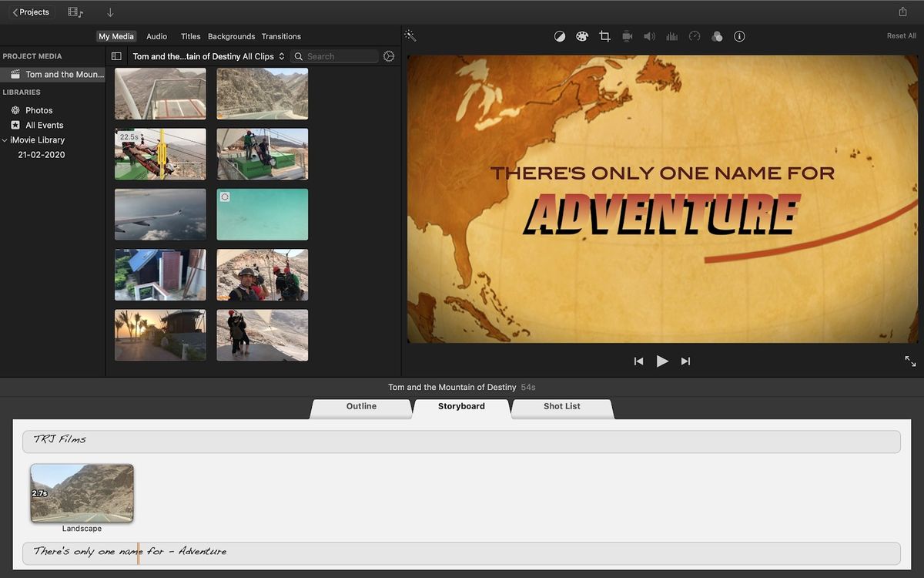Select the Landscape clip in the storyboard
This screenshot has height=578, width=924.
click(82, 492)
